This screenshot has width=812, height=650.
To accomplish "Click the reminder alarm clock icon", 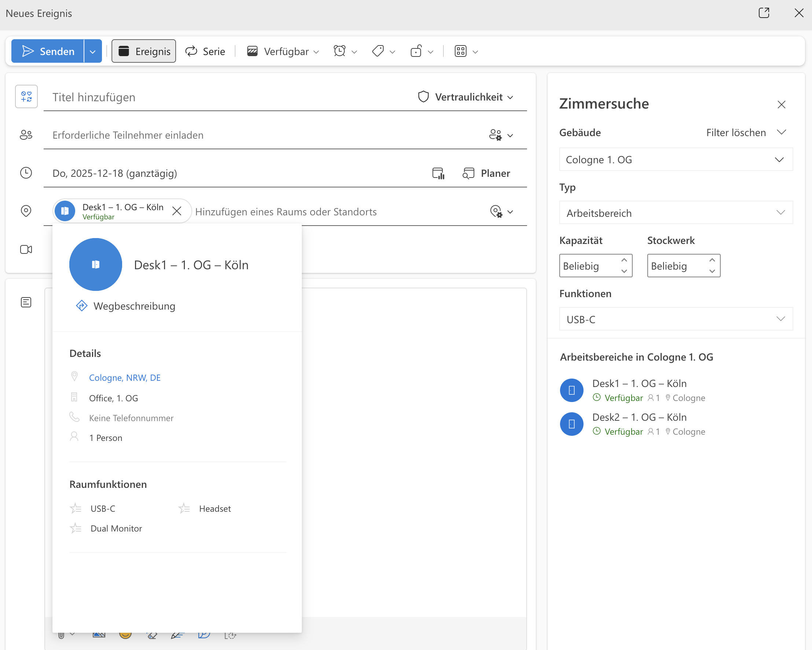I will pos(340,51).
